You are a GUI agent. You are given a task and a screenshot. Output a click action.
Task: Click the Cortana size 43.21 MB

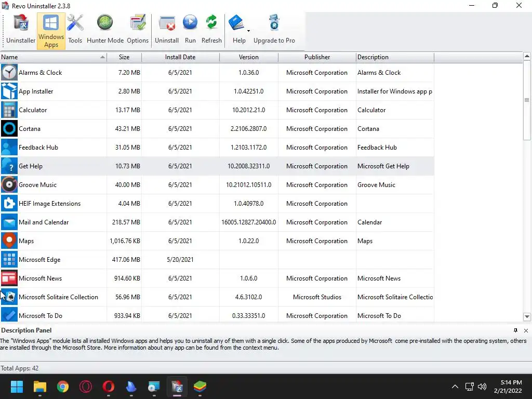pos(128,129)
